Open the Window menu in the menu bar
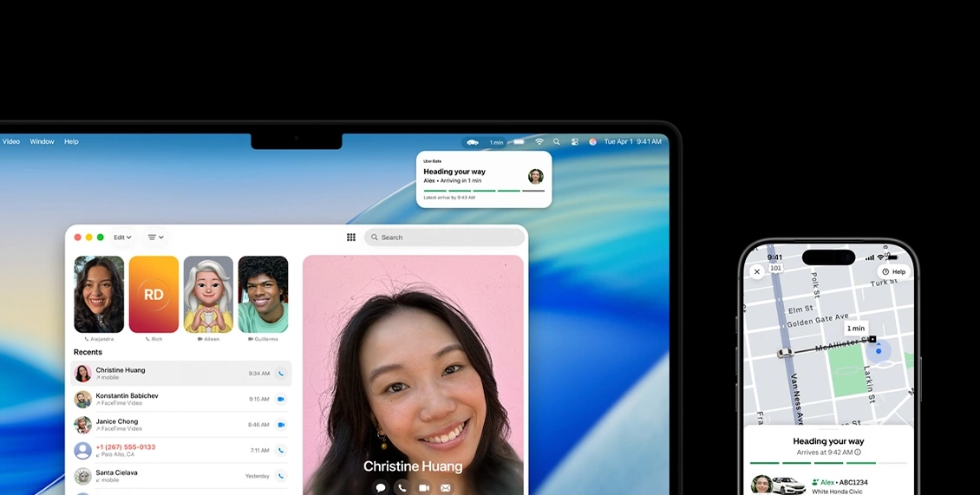The width and height of the screenshot is (980, 495). point(42,141)
